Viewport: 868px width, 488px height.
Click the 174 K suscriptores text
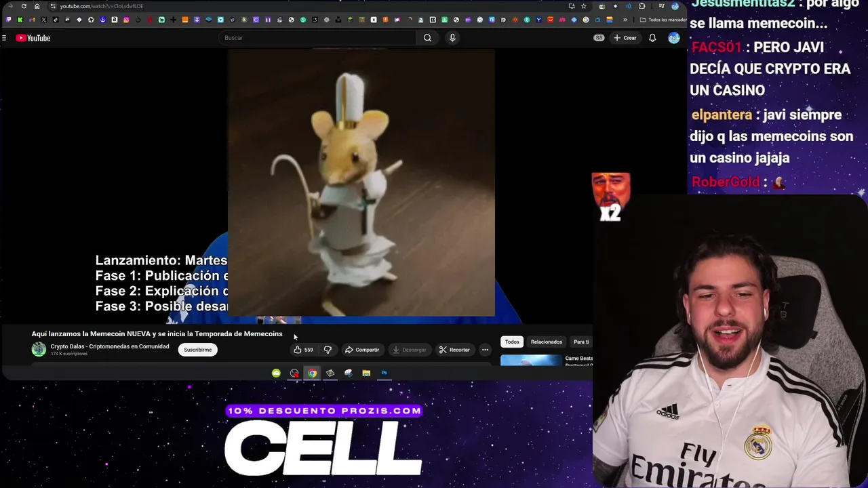tap(68, 354)
